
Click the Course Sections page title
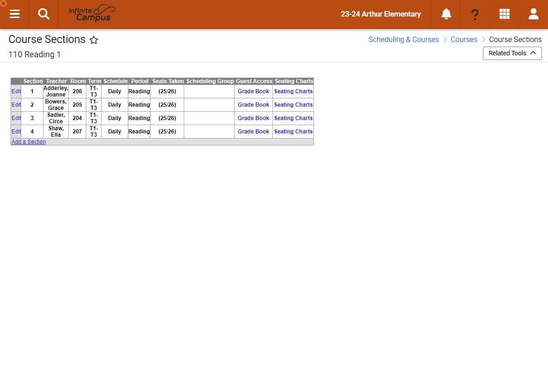(47, 40)
